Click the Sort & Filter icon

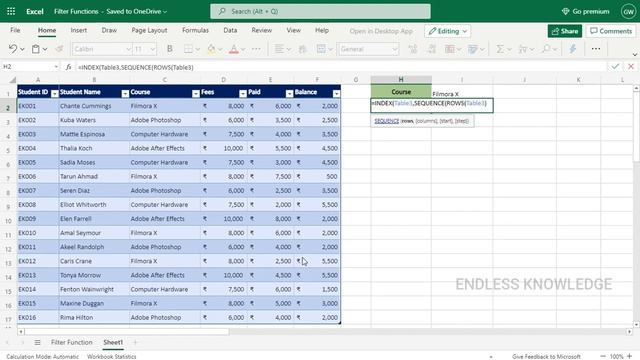tap(522, 49)
